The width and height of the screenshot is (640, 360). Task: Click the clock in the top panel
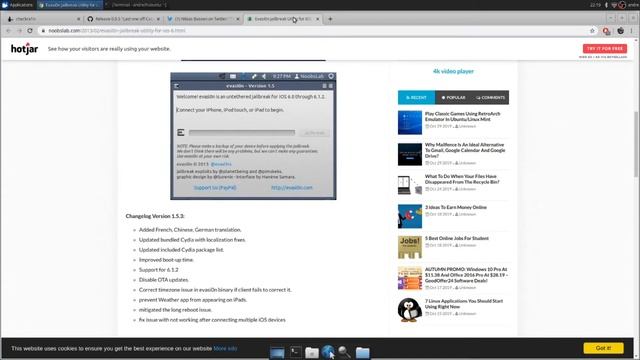[595, 5]
